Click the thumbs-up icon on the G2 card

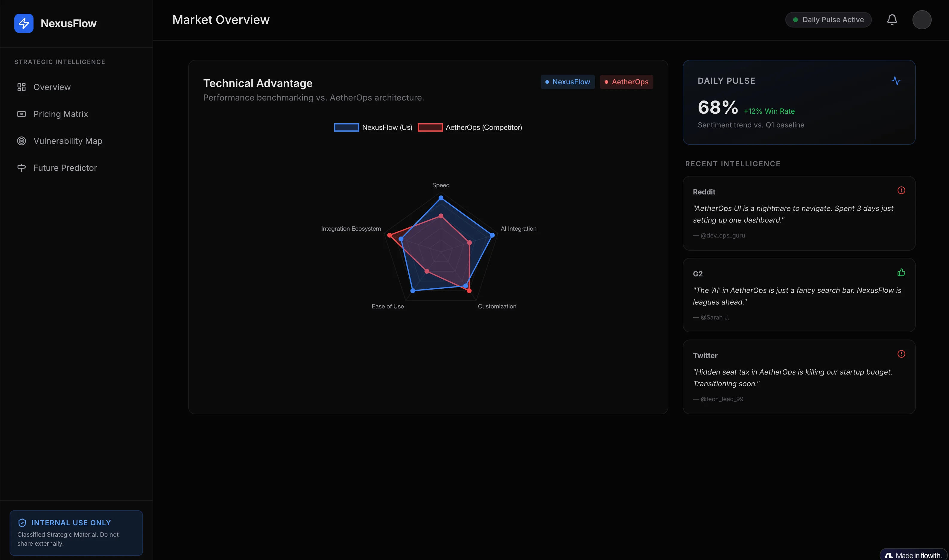pos(901,272)
